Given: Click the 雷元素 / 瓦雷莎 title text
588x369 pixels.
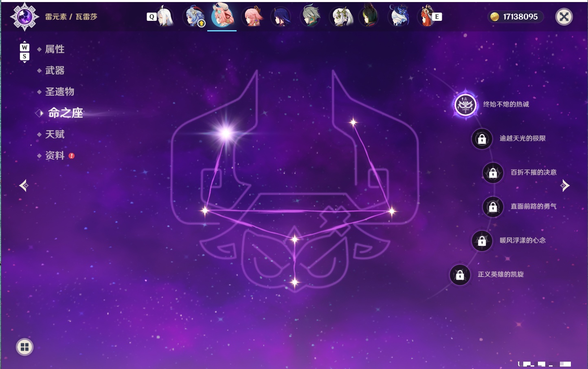Looking at the screenshot, I should pos(71,17).
